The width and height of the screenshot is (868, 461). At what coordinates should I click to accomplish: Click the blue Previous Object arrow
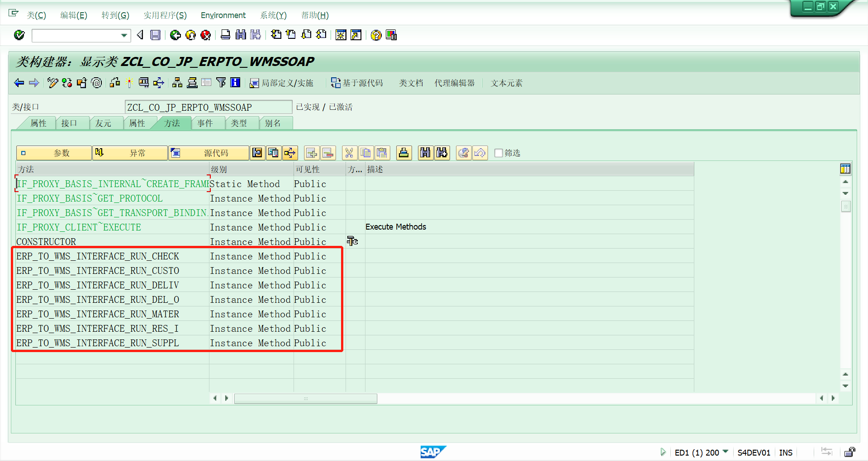[x=19, y=83]
